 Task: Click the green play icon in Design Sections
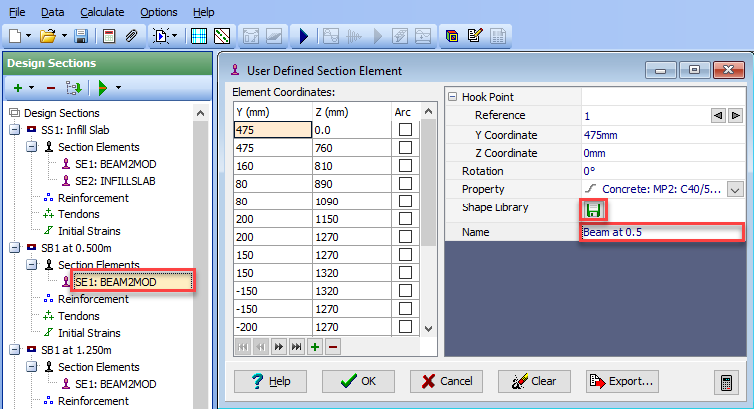pos(102,88)
